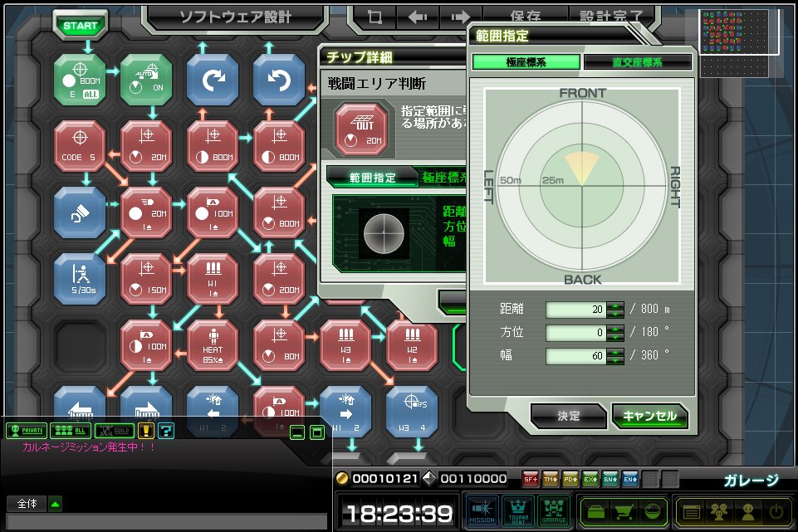
Task: Open the 範囲指定 tab in chip detail panel
Action: tap(372, 178)
